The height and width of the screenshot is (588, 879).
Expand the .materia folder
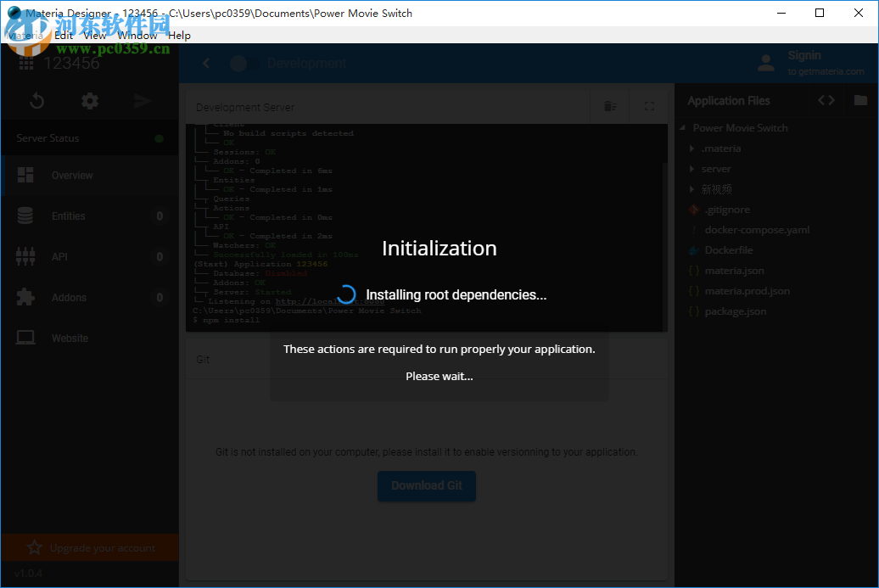[x=691, y=148]
